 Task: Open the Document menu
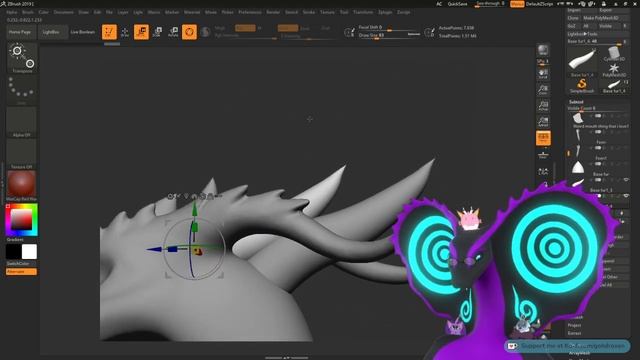click(x=64, y=12)
